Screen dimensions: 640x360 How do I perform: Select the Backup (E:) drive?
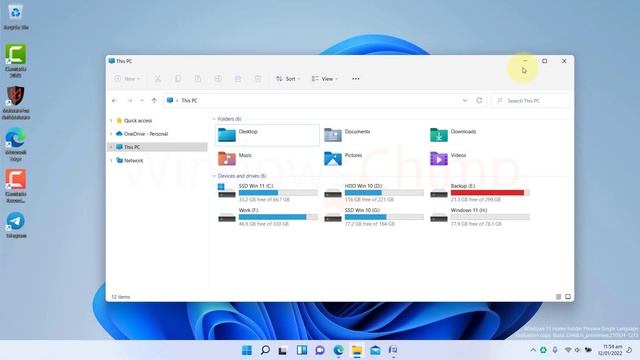pyautogui.click(x=480, y=193)
